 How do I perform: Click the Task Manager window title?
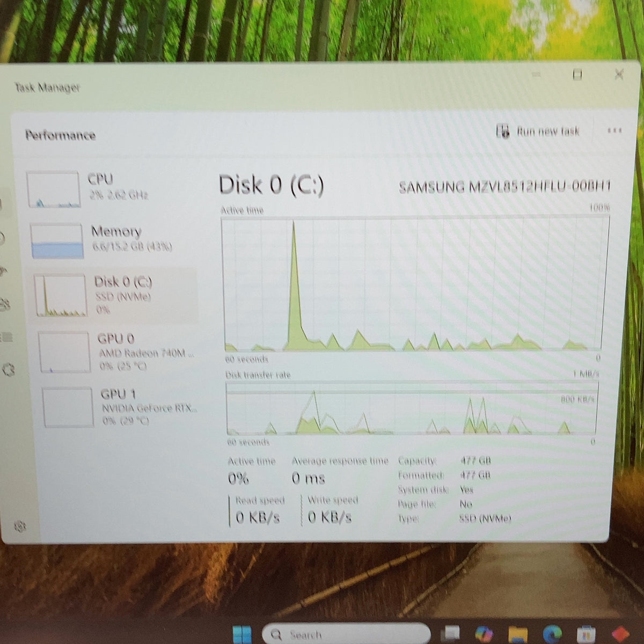point(47,87)
